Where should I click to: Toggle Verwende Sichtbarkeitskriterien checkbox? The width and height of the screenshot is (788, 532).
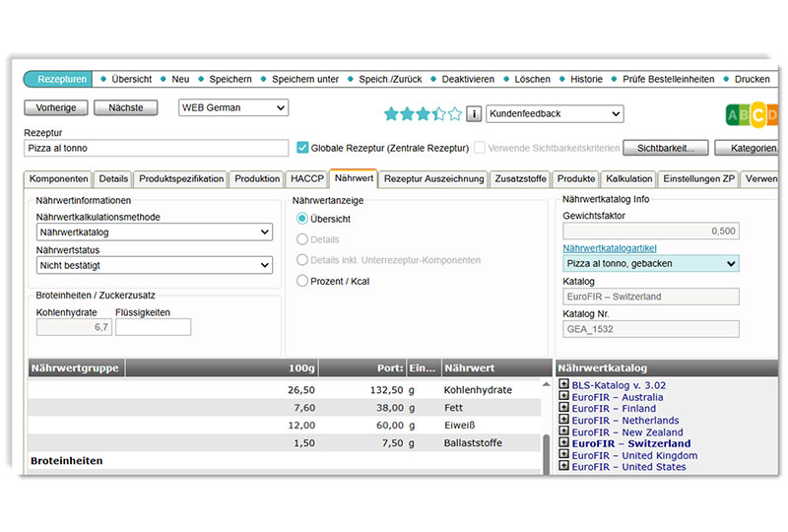pos(480,148)
